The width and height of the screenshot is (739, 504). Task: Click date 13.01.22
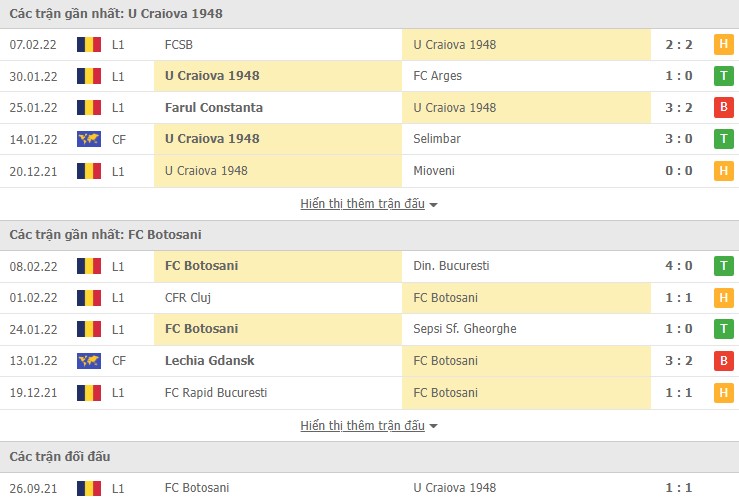coord(33,361)
